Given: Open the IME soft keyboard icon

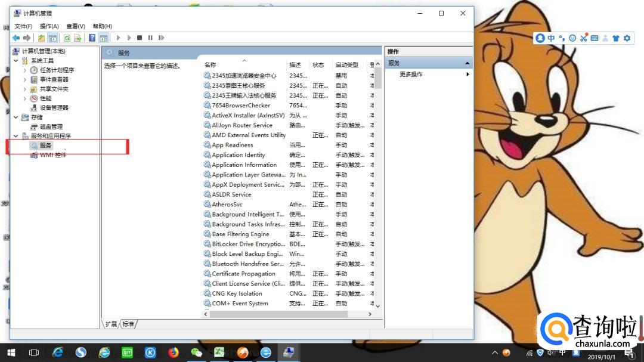Looking at the screenshot, I should click(x=595, y=38).
